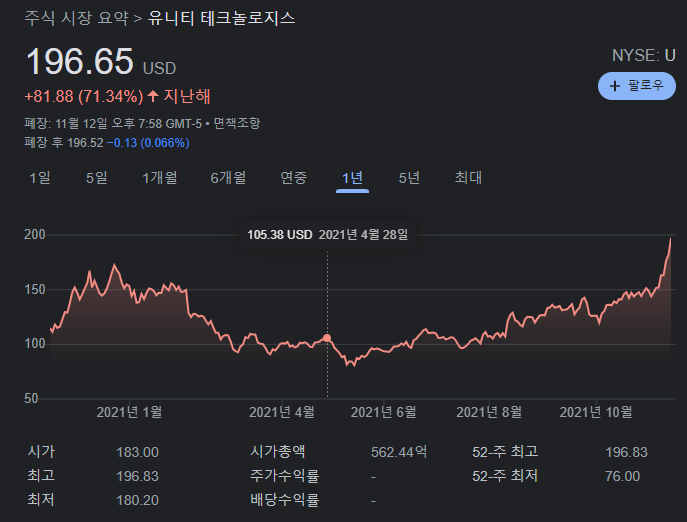Select the 1년 range tab
687x522 pixels.
pos(352,178)
